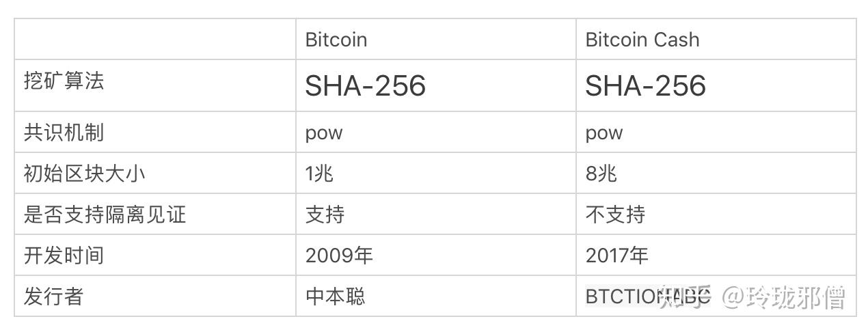Click SHA-256 under Bitcoin Cash column

pyautogui.click(x=646, y=85)
